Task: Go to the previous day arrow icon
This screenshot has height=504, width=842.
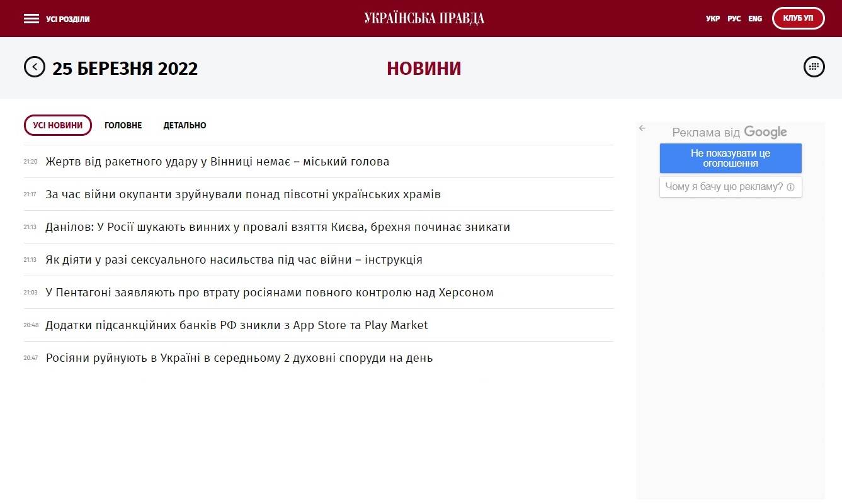Action: click(35, 67)
